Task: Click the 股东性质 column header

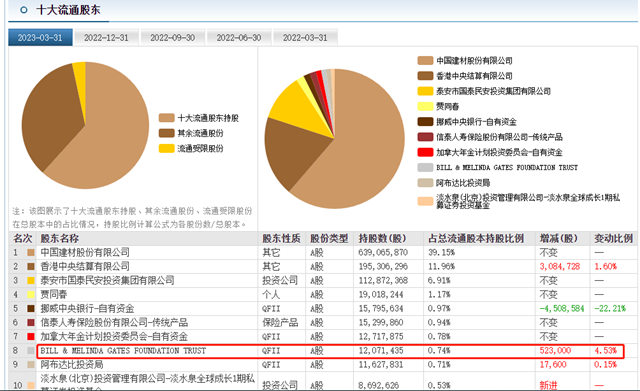Action: (x=281, y=238)
